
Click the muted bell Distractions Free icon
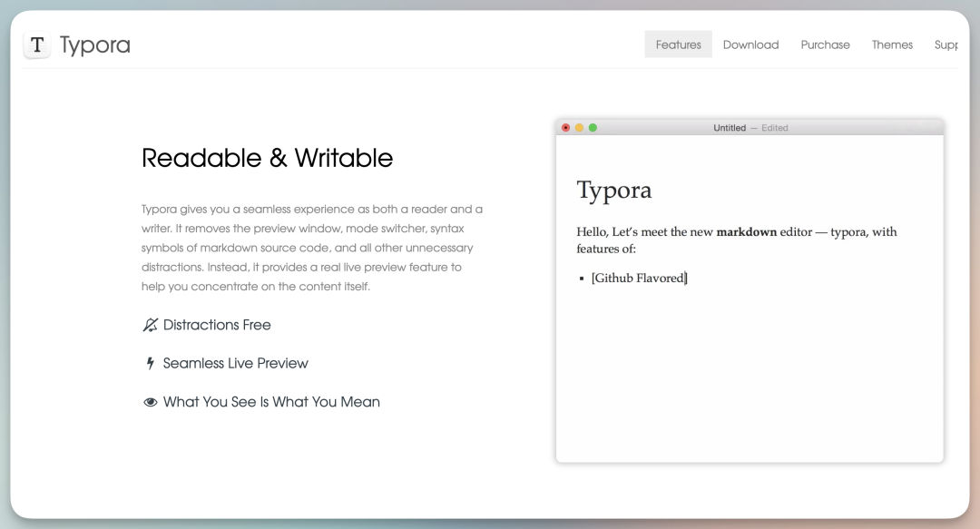[151, 325]
